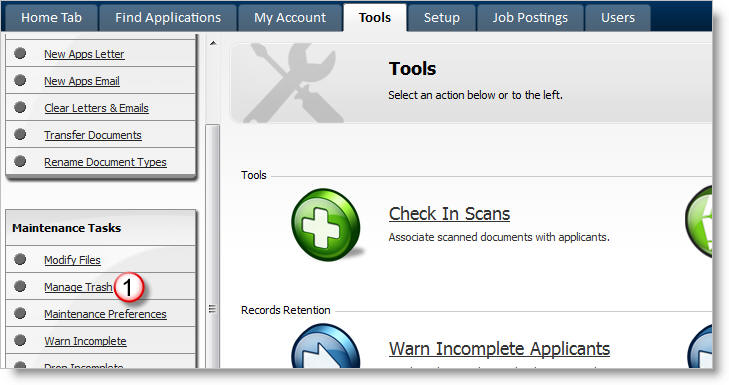Click the bullet icon beside Transfer Documents
Image resolution: width=729 pixels, height=385 pixels.
20,134
